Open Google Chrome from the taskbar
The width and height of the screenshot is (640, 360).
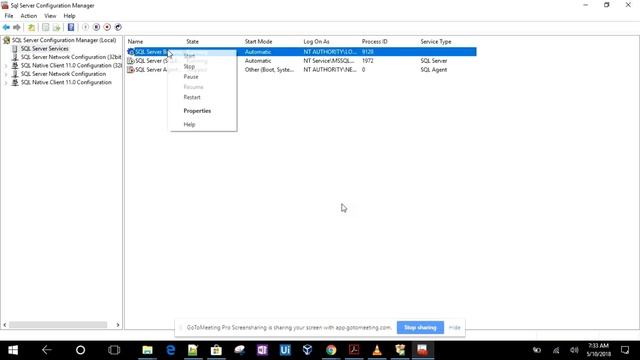point(331,350)
